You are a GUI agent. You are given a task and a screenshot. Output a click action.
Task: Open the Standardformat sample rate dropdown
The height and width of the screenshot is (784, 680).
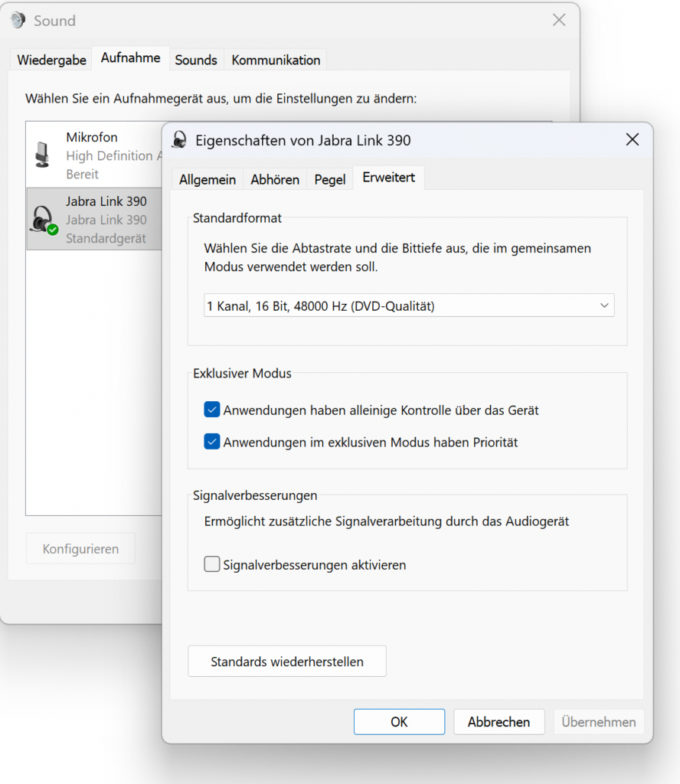409,305
